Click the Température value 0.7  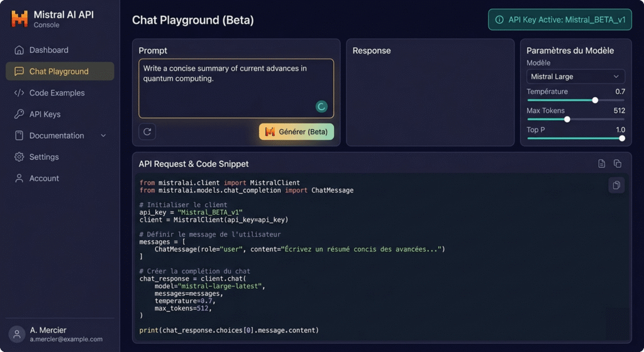pos(619,92)
